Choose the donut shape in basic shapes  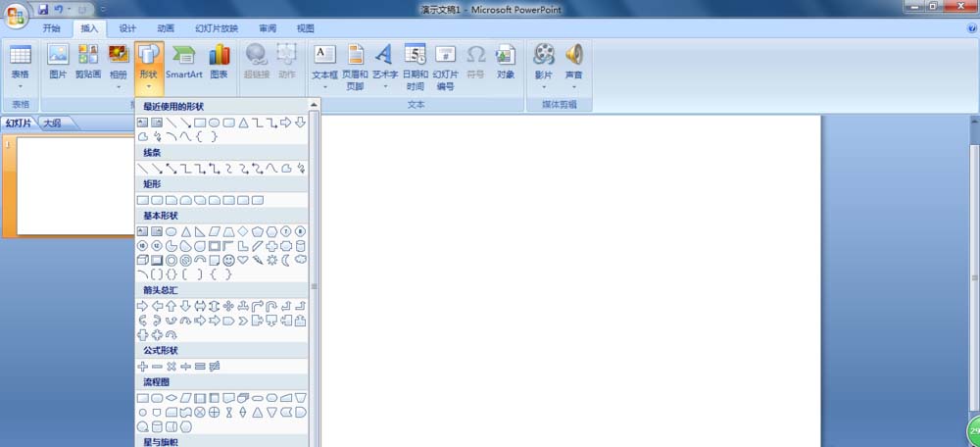pos(171,260)
